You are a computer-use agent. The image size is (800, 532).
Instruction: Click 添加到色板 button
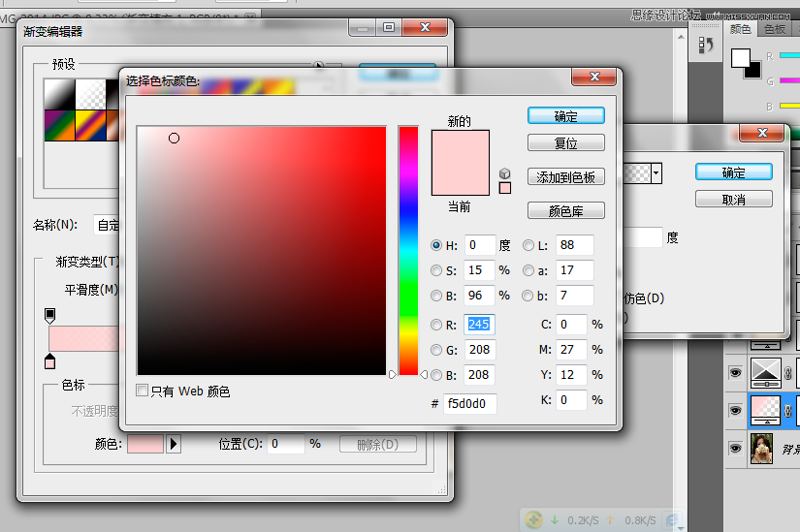(x=565, y=177)
